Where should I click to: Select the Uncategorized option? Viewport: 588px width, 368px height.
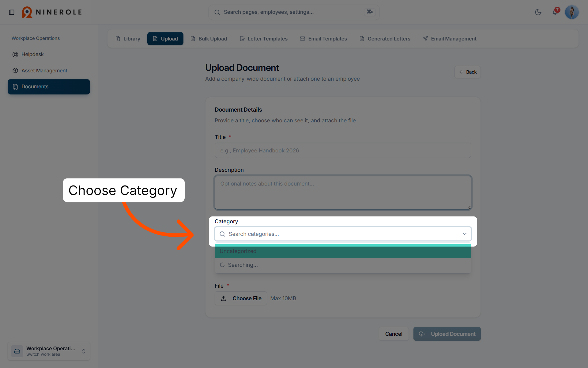pos(343,251)
